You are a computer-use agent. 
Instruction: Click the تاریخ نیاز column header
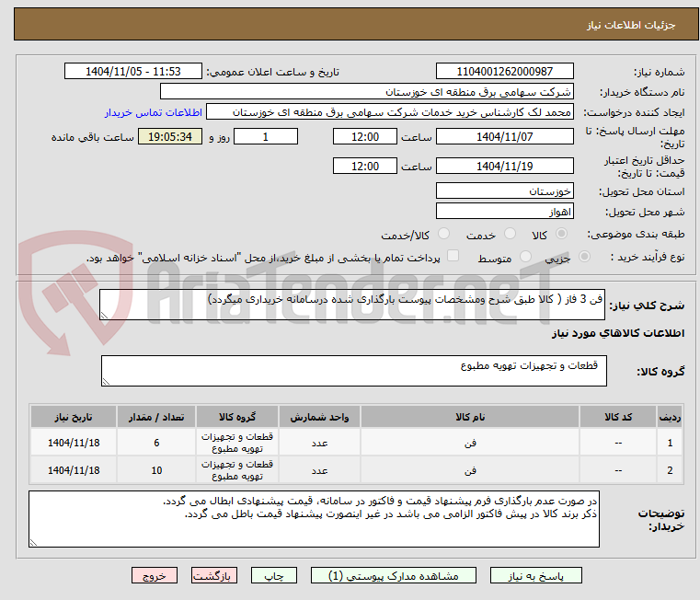click(x=74, y=417)
